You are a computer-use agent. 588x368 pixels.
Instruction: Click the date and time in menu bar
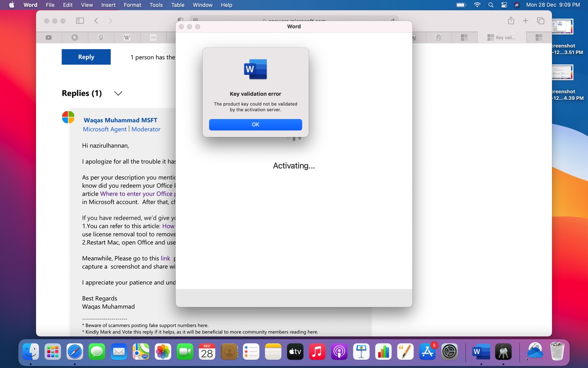point(553,5)
